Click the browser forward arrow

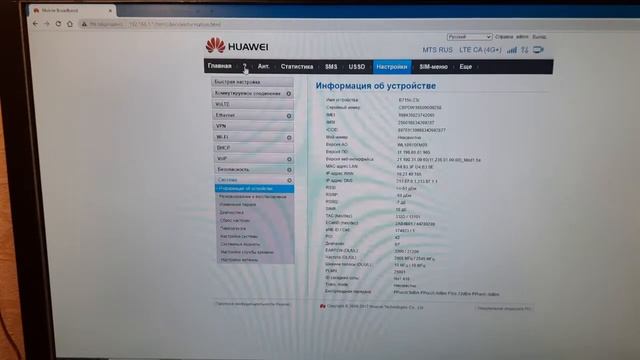coord(47,24)
